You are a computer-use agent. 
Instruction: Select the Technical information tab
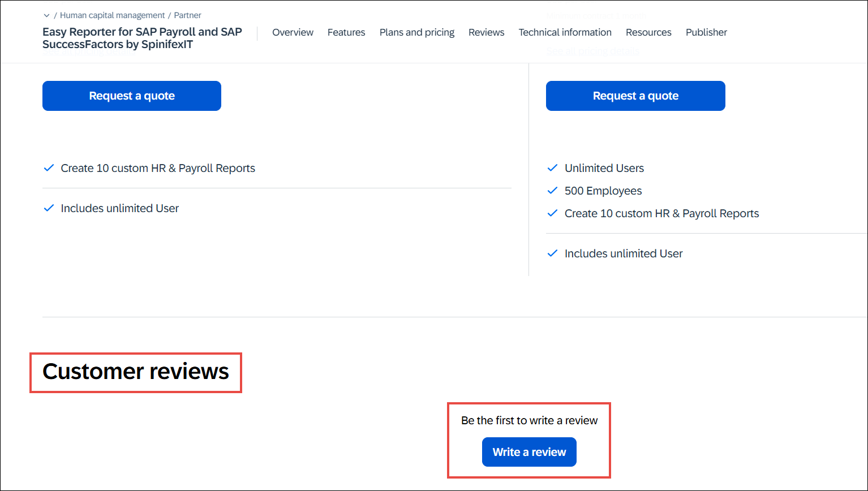point(565,32)
